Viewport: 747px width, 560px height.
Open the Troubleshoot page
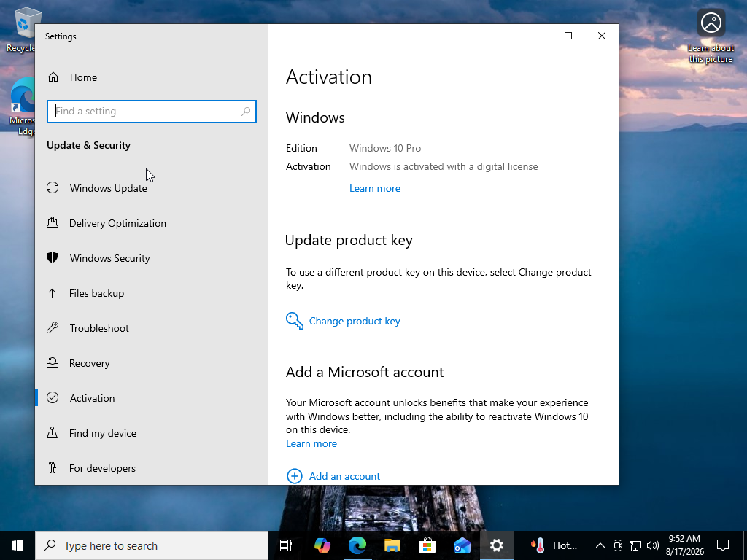click(152, 328)
